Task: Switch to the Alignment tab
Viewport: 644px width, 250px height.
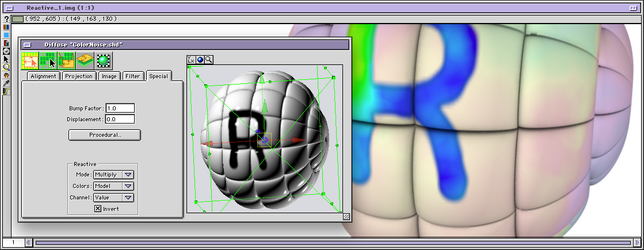Action: tap(43, 76)
